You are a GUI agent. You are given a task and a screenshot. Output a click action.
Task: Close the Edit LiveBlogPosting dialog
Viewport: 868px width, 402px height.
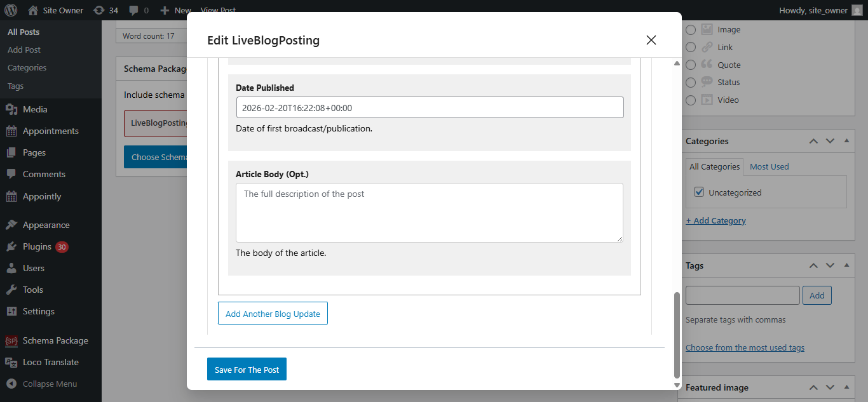tap(651, 40)
